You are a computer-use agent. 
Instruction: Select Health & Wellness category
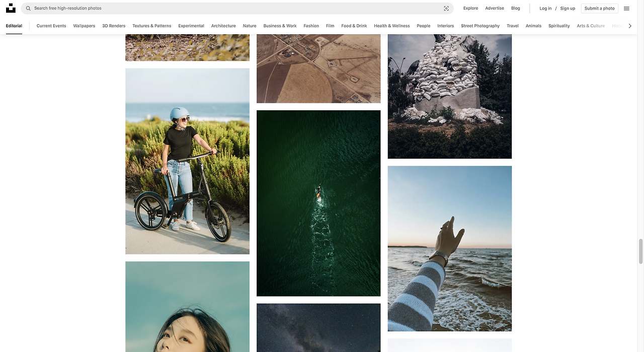392,26
